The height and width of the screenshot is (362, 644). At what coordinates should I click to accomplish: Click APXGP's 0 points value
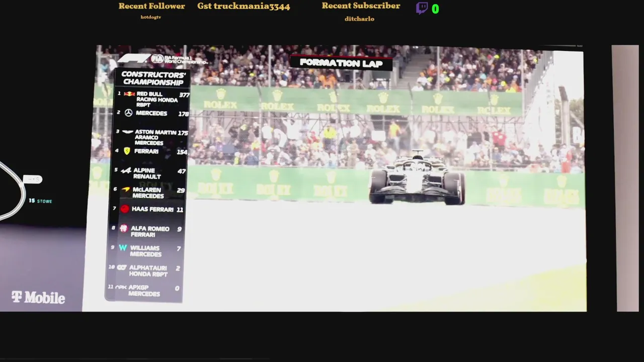click(177, 288)
